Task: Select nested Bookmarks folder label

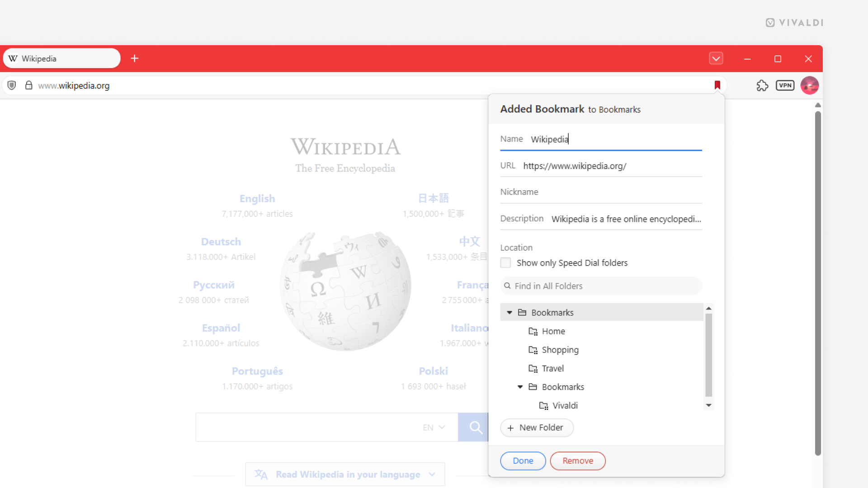Action: point(563,387)
